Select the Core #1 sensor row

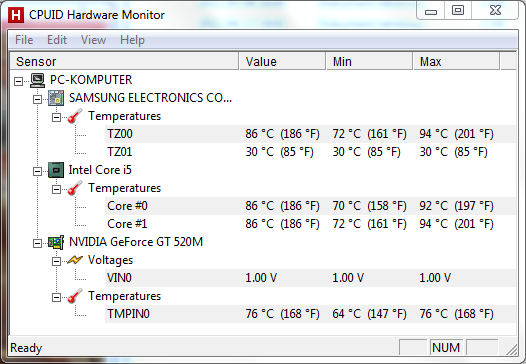310,224
